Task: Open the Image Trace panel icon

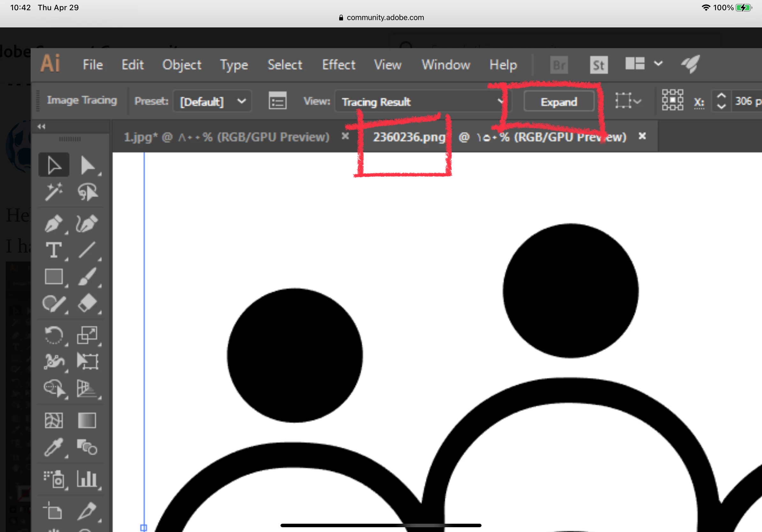Action: 277,101
